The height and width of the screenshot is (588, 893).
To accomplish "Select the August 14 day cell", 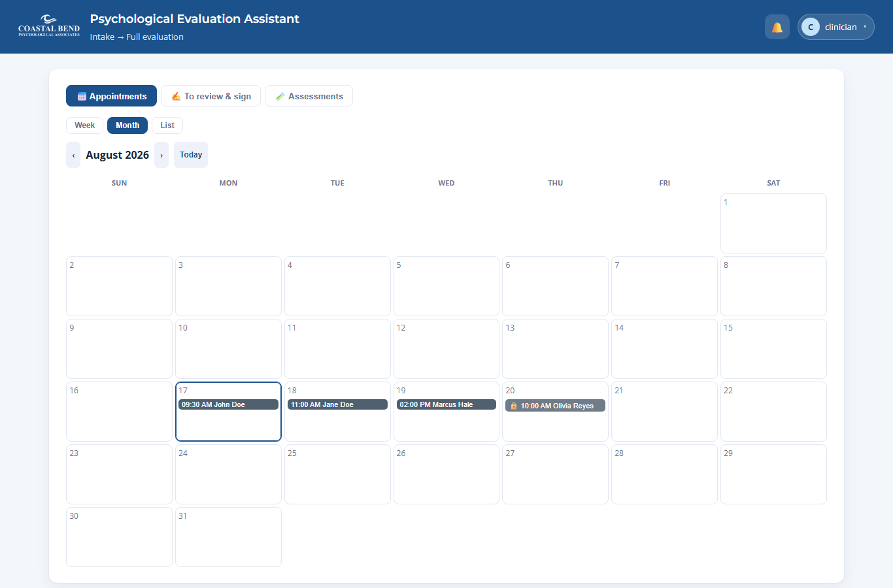I will pyautogui.click(x=664, y=349).
